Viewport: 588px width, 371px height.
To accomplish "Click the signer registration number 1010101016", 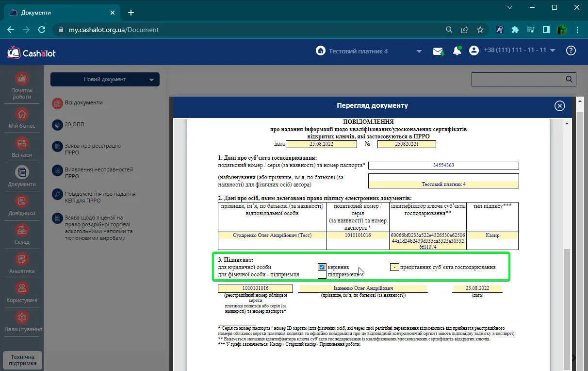I will click(255, 288).
